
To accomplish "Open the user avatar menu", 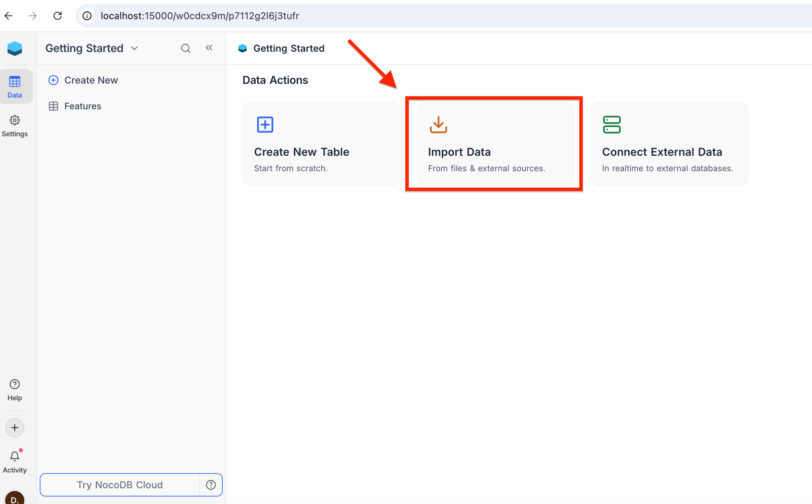I will [x=15, y=498].
